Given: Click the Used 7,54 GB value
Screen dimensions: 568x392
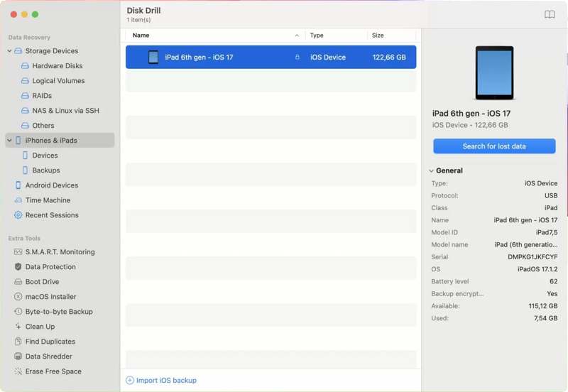Looking at the screenshot, I should [545, 318].
